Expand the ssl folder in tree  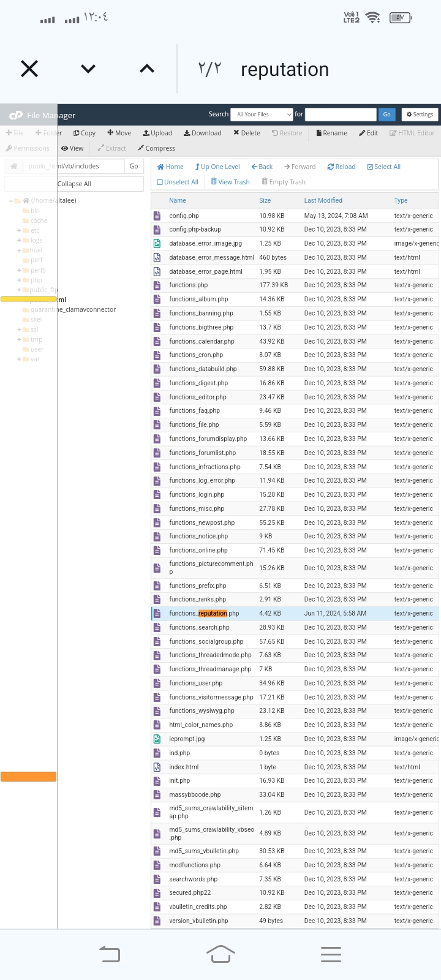(x=19, y=330)
